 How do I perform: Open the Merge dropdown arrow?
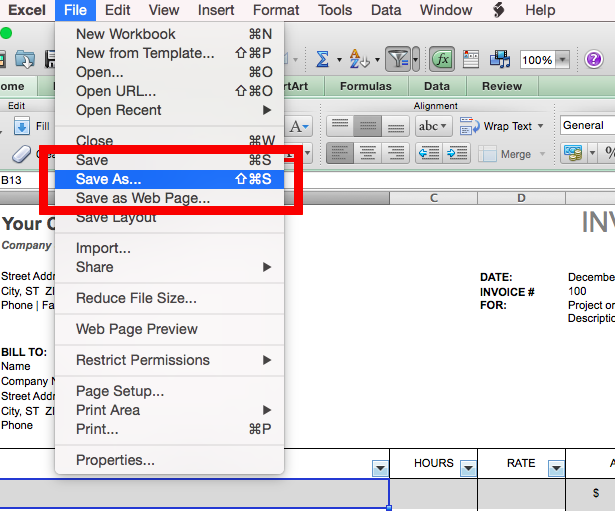(x=542, y=154)
